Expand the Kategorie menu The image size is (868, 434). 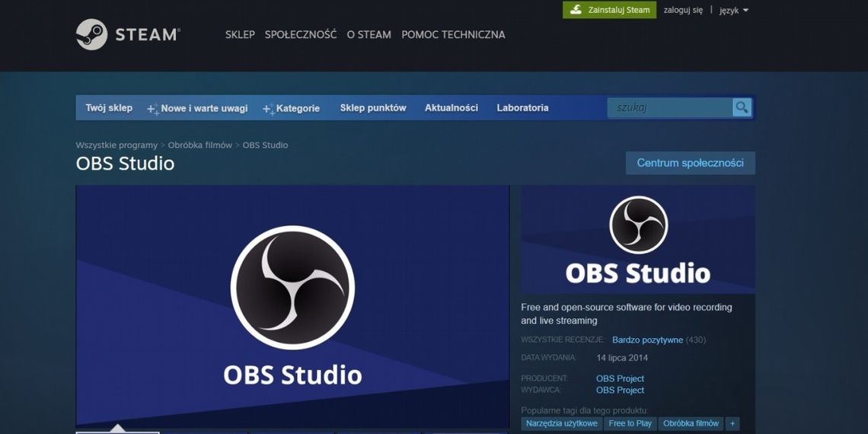298,108
